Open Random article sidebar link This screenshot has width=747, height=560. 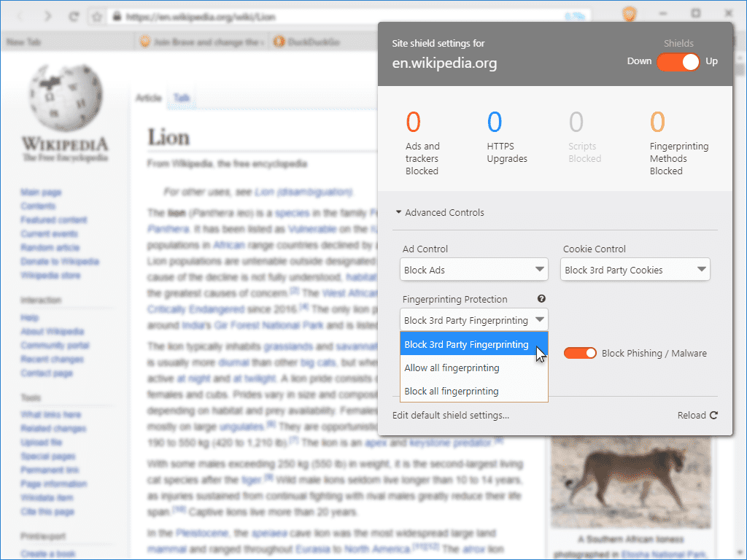50,248
